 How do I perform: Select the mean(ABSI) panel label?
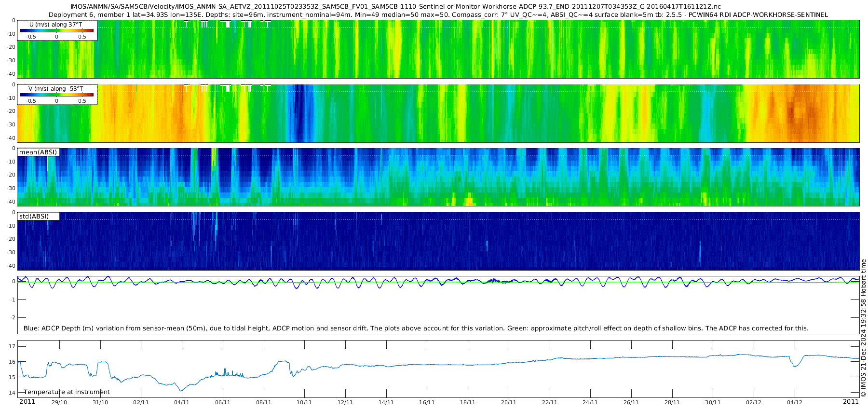pyautogui.click(x=38, y=152)
